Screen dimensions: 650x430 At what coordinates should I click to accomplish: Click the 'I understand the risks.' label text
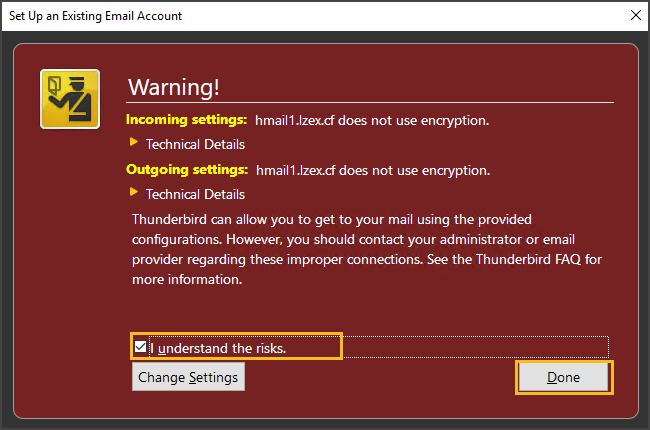pos(218,348)
